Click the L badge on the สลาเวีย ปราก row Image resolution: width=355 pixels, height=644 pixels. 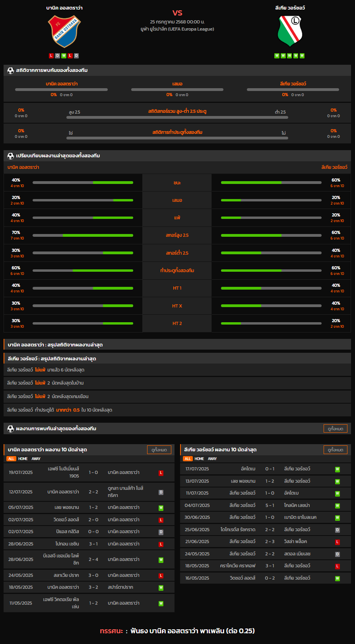tap(161, 575)
